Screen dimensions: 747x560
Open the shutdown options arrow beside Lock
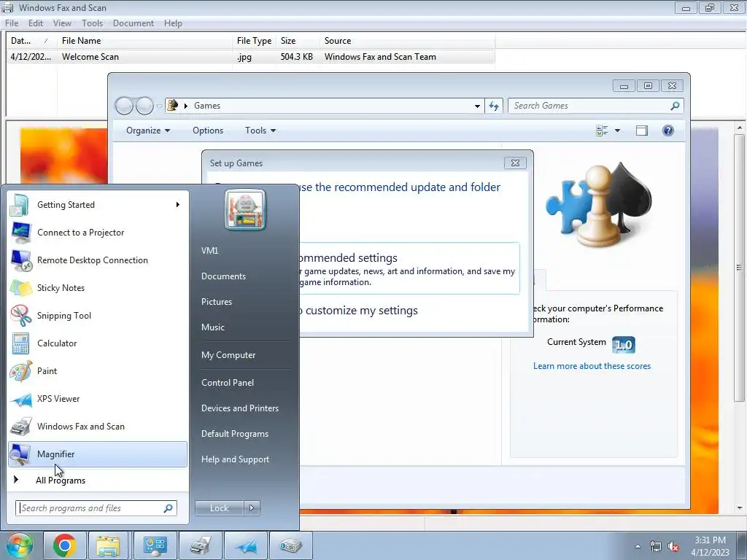[252, 508]
